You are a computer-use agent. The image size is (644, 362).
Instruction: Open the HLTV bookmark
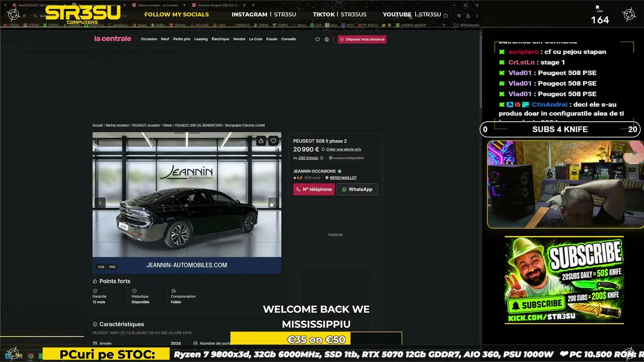point(348,25)
